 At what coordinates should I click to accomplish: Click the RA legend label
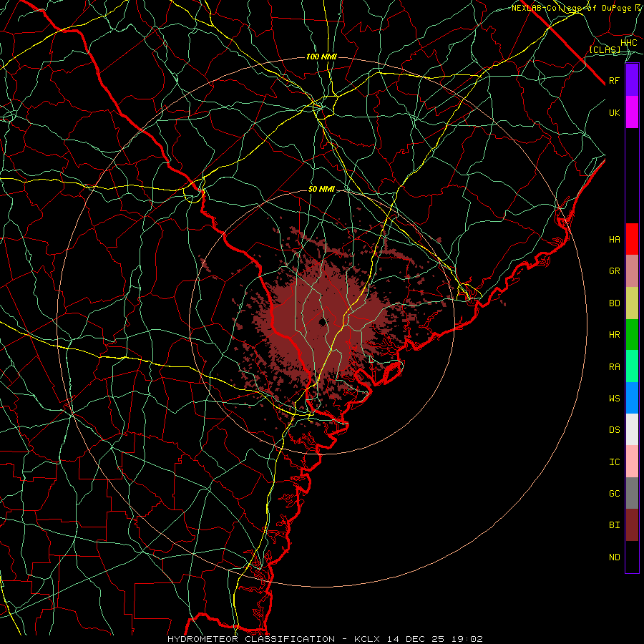pyautogui.click(x=615, y=367)
